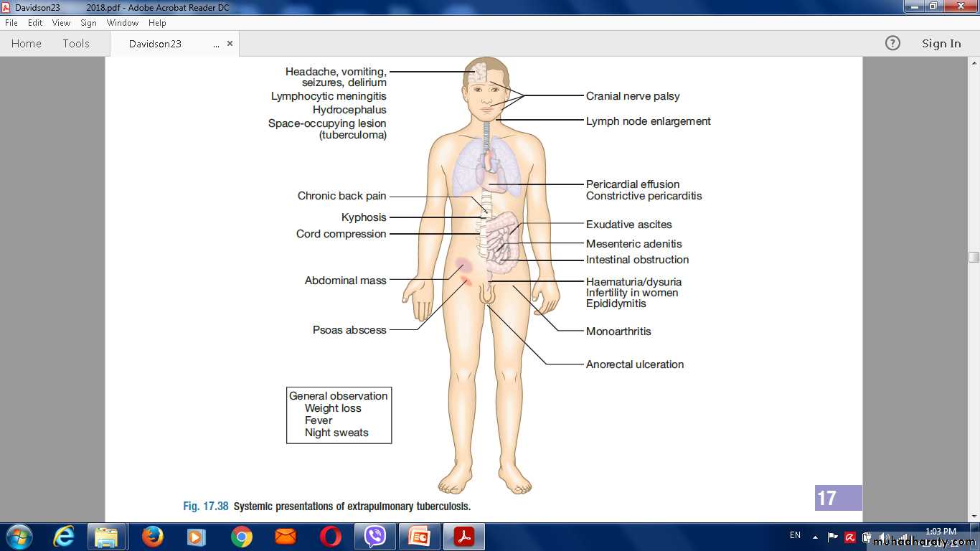Open the Edit menu
Screen dimensions: 980x551
tap(35, 23)
